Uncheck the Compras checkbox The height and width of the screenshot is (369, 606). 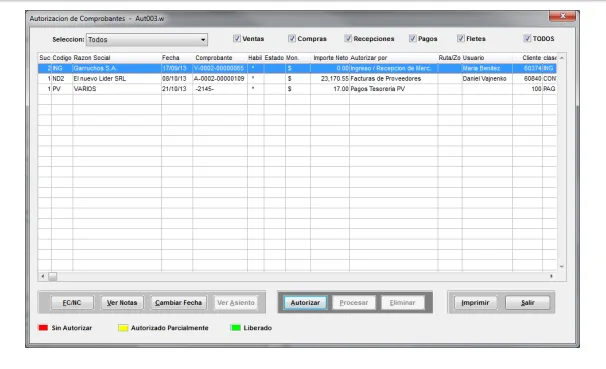point(292,38)
